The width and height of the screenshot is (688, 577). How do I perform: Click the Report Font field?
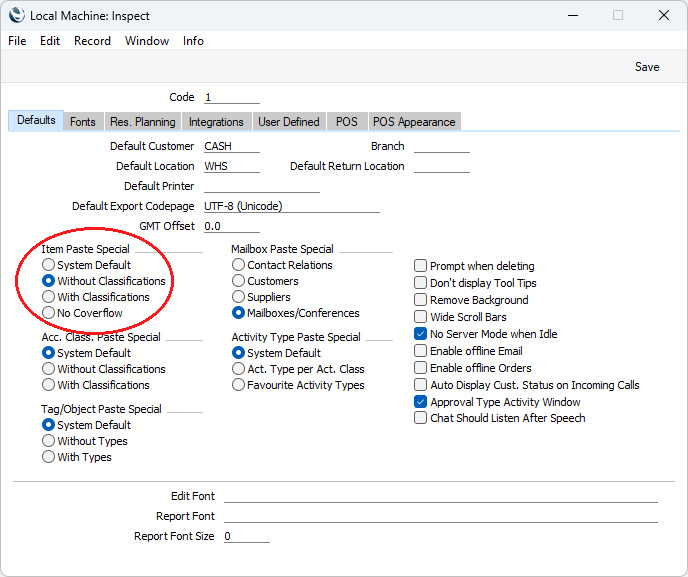coord(441,516)
